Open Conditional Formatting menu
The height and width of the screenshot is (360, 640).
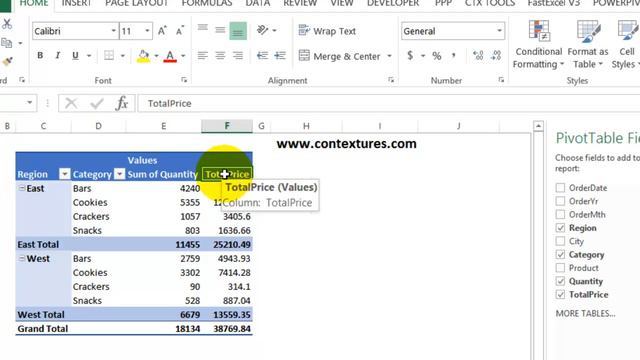point(538,45)
